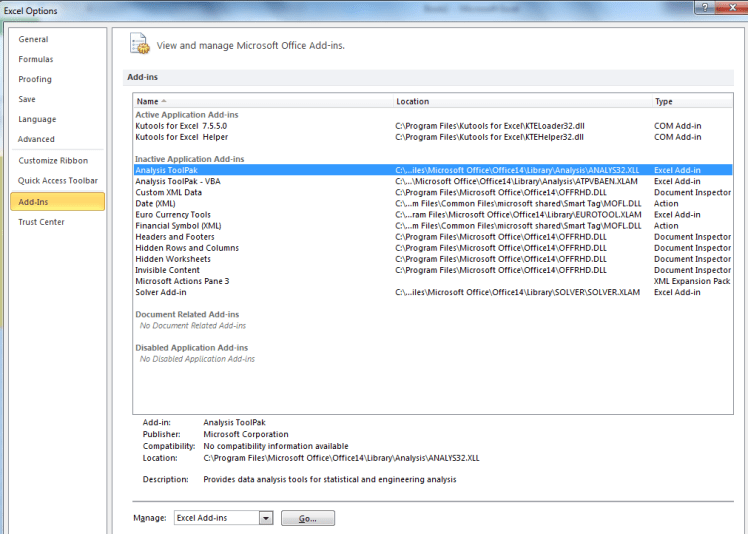Select Euro Currency Tools add-in
Image resolution: width=748 pixels, height=534 pixels.
pos(173,214)
